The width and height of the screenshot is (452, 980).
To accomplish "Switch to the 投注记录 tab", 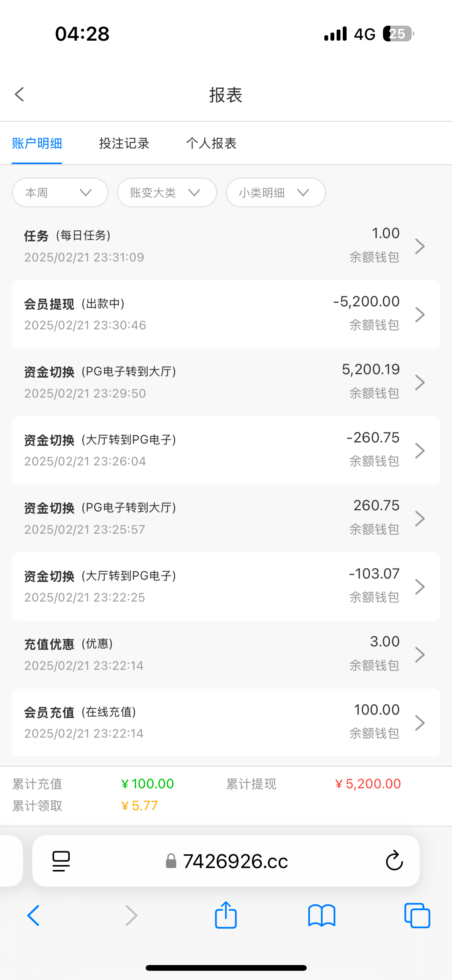I will pos(124,143).
